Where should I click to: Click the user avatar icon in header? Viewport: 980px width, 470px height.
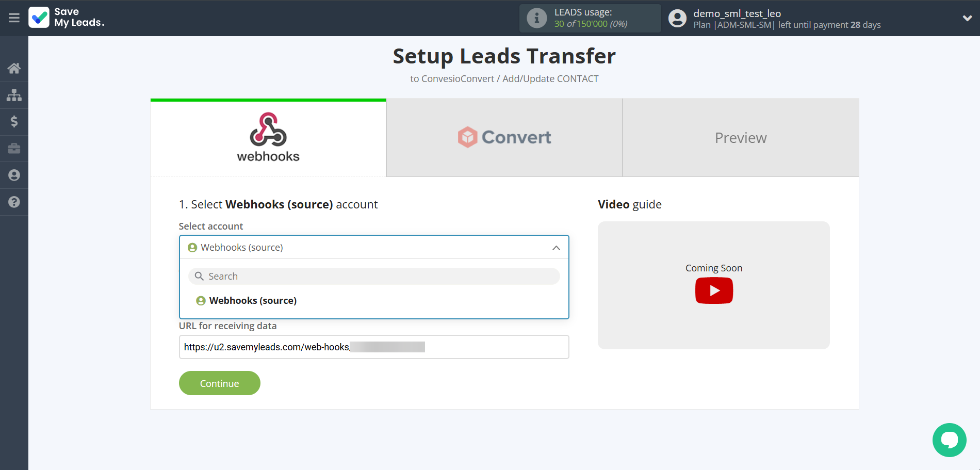pos(677,19)
